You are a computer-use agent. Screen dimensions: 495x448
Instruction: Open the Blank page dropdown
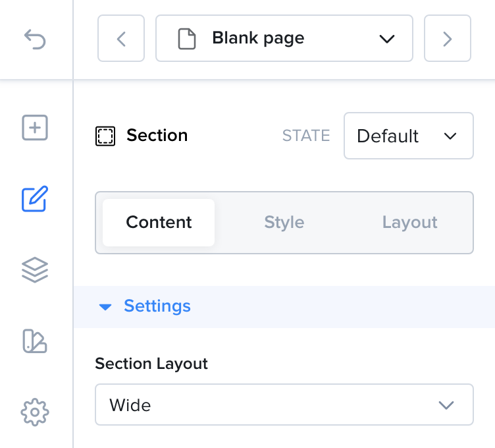[x=284, y=38]
